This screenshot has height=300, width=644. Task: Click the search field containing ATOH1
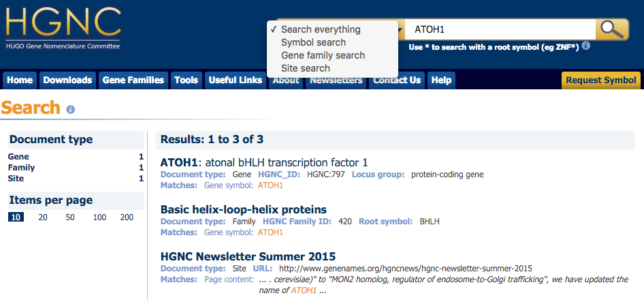pyautogui.click(x=500, y=30)
